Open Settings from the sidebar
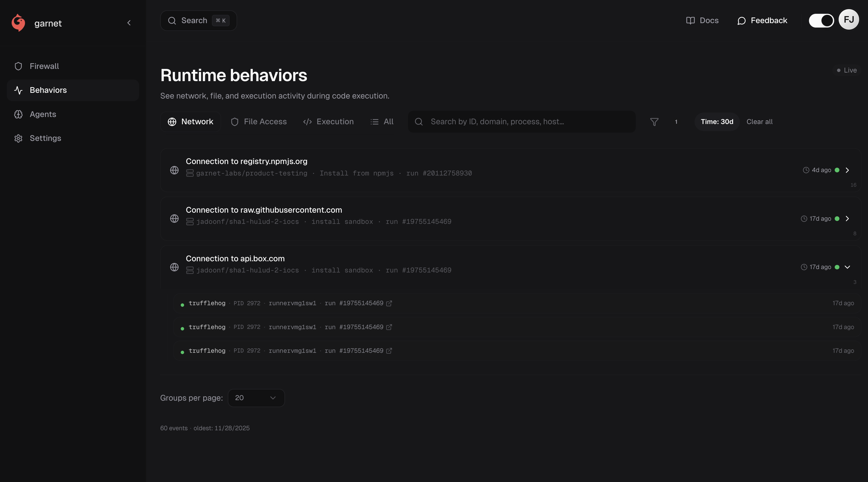The width and height of the screenshot is (868, 482). coord(45,138)
